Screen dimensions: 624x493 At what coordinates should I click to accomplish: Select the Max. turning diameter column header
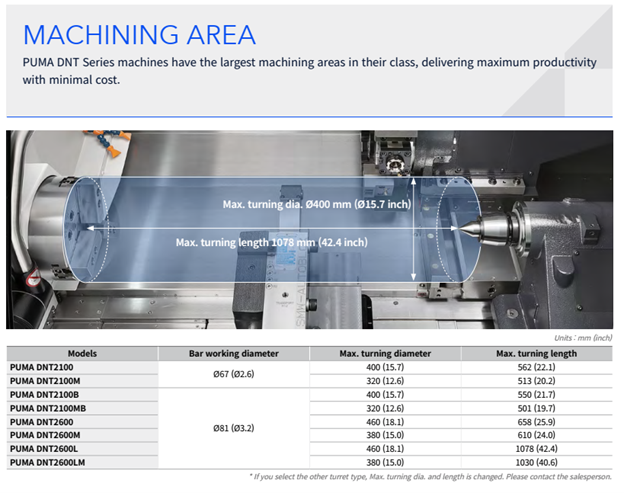click(385, 353)
